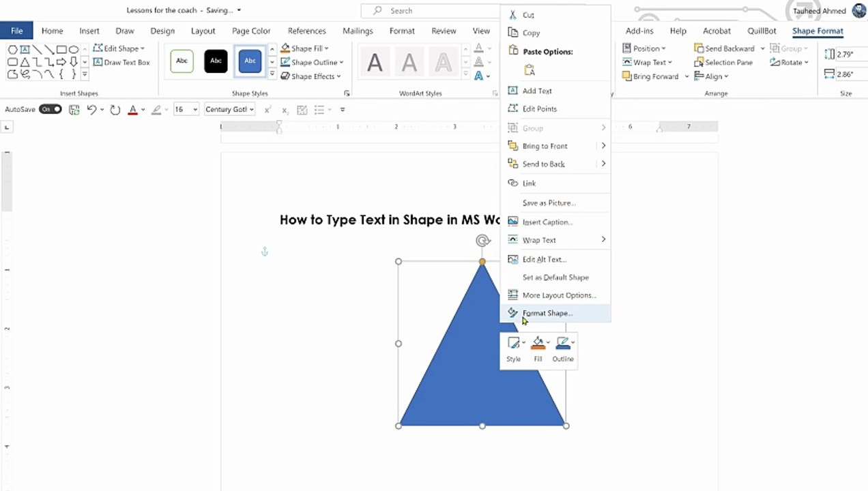This screenshot has width=868, height=491.
Task: Apply the blue Abc shape style
Action: pos(250,61)
